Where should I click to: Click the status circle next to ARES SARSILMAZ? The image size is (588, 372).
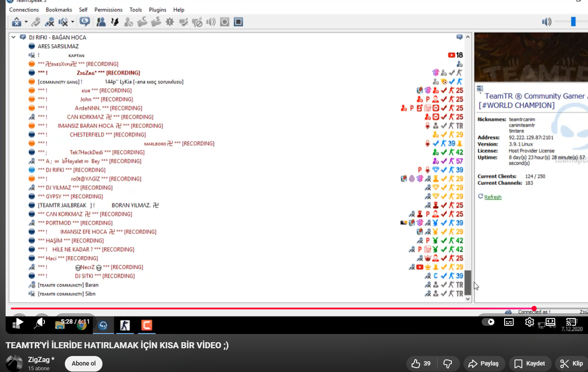(32, 46)
